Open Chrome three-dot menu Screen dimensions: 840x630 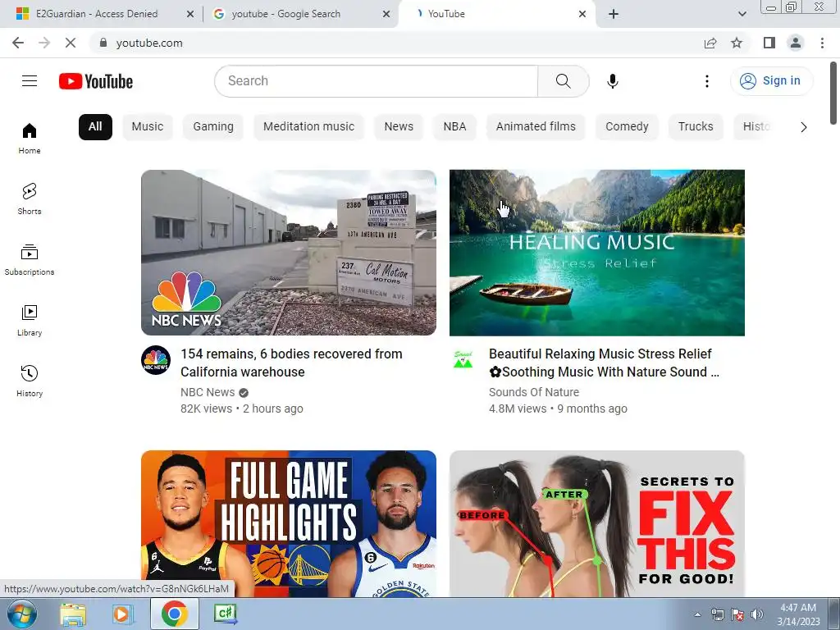click(x=822, y=43)
